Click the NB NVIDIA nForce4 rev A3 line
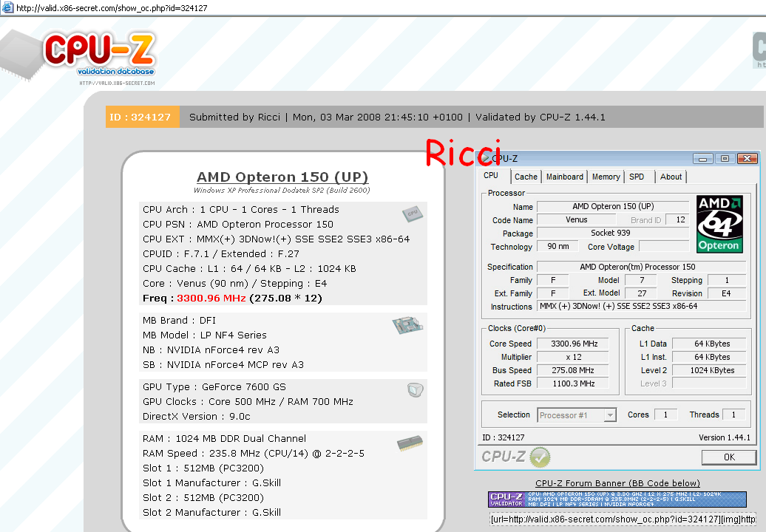The height and width of the screenshot is (532, 766). [x=211, y=350]
